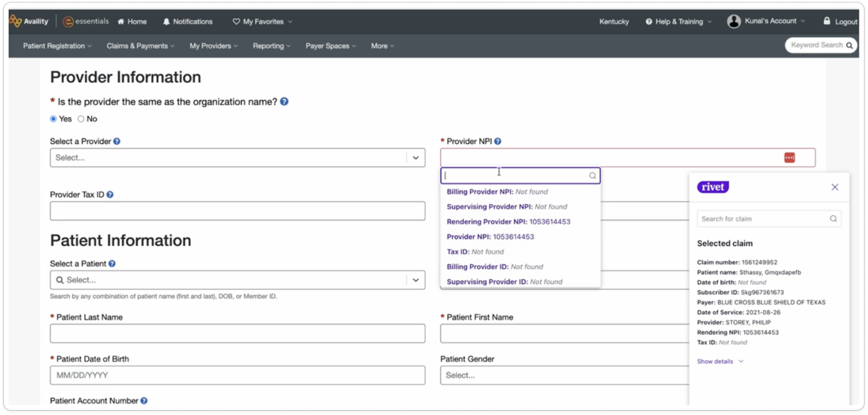This screenshot has width=868, height=415.
Task: Select the Yes radio button
Action: [x=54, y=119]
